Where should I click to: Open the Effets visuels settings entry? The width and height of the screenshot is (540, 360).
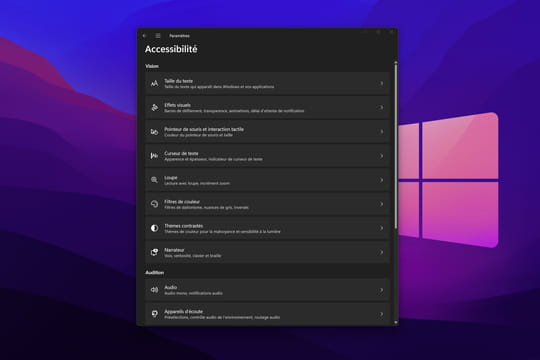(x=268, y=107)
